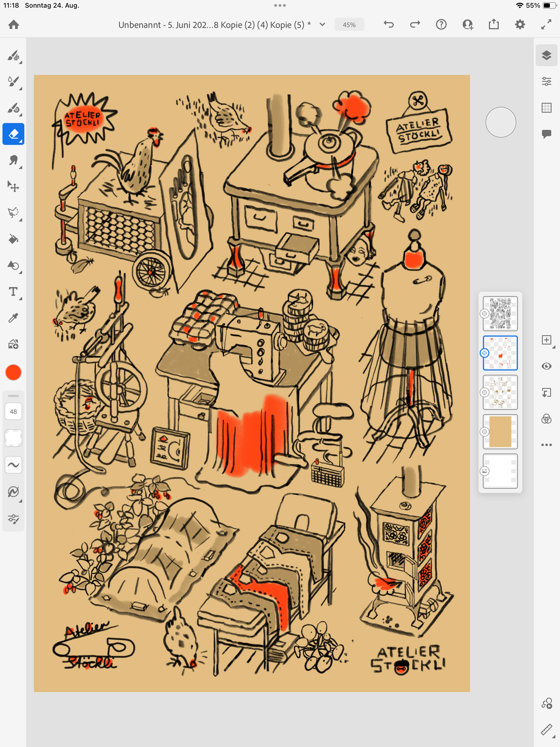The width and height of the screenshot is (560, 747).
Task: Undo the last action
Action: [x=389, y=24]
